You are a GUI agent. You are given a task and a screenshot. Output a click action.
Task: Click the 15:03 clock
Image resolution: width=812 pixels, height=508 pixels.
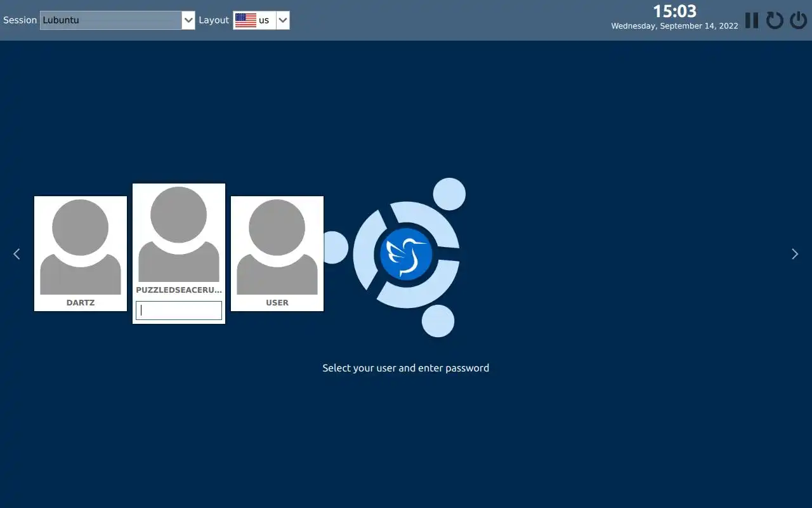coord(675,11)
